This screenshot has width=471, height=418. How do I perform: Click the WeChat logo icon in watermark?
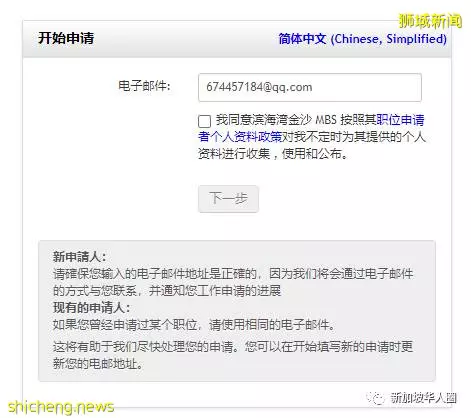[376, 398]
